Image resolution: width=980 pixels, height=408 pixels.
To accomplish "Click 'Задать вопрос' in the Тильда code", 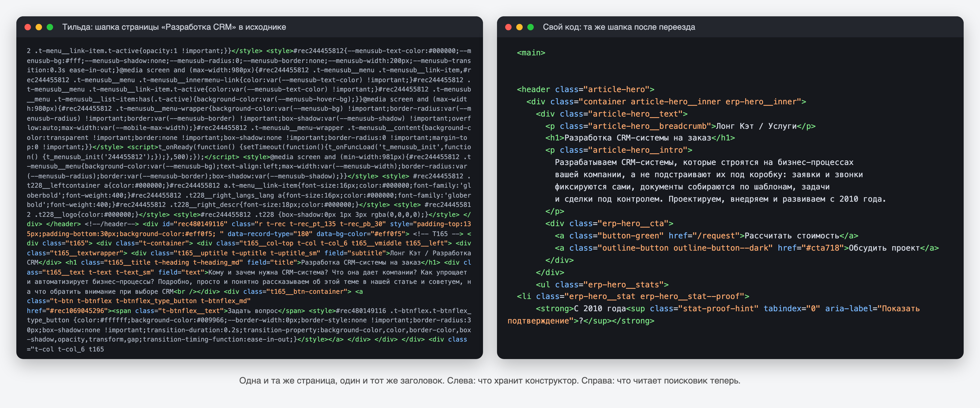I will [253, 311].
